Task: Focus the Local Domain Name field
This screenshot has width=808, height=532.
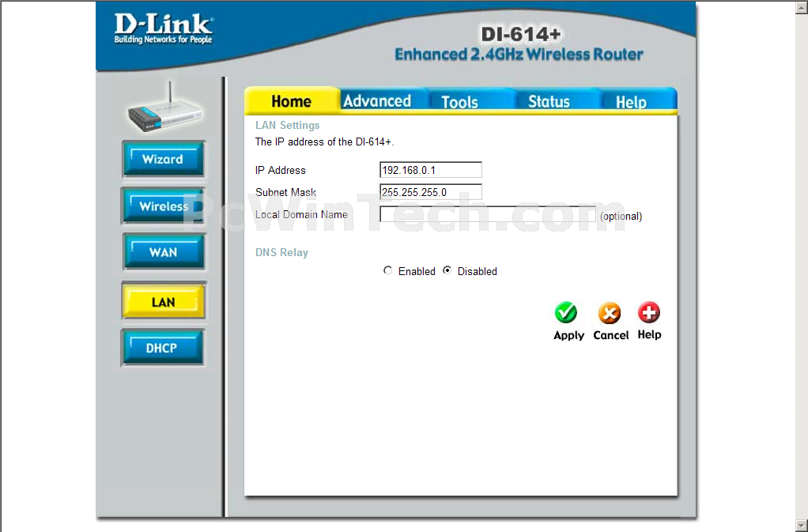Action: [488, 214]
